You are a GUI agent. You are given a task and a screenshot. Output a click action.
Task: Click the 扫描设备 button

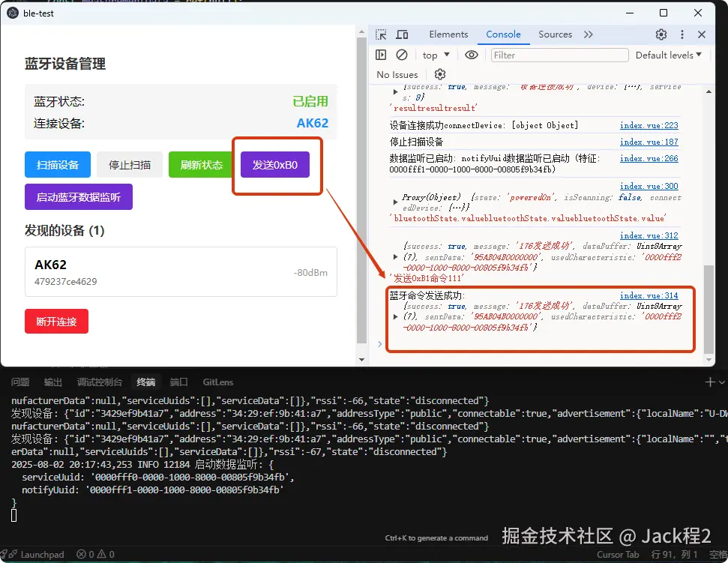coord(58,165)
